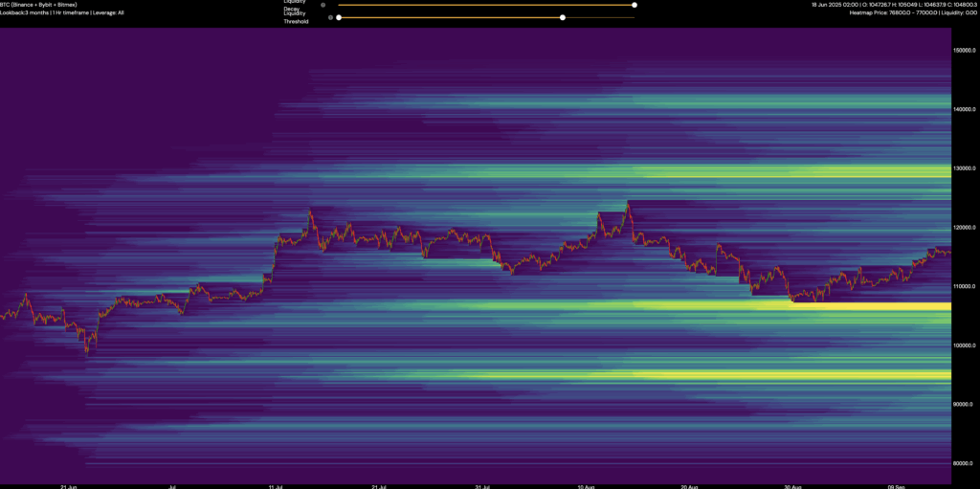Click the 31 Jul date label
Screen dimensions: 980x489
(x=482, y=486)
